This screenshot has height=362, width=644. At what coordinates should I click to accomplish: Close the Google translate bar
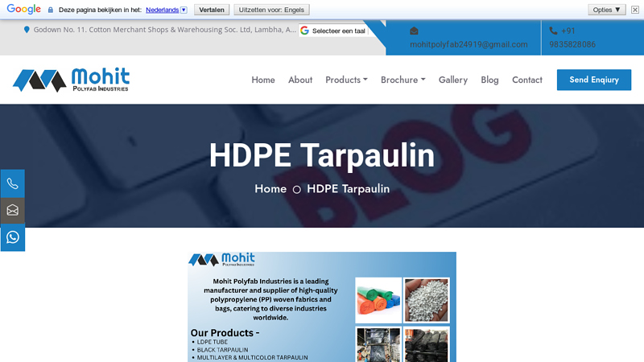(635, 10)
